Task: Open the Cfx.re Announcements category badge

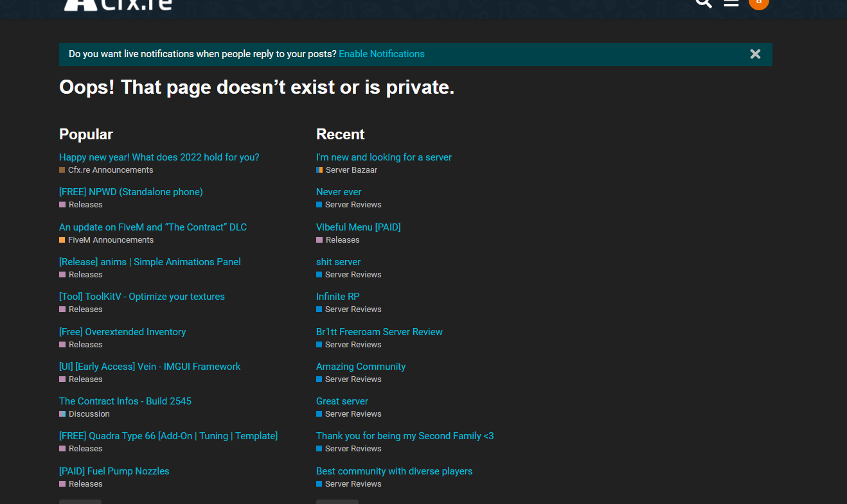Action: coord(111,169)
